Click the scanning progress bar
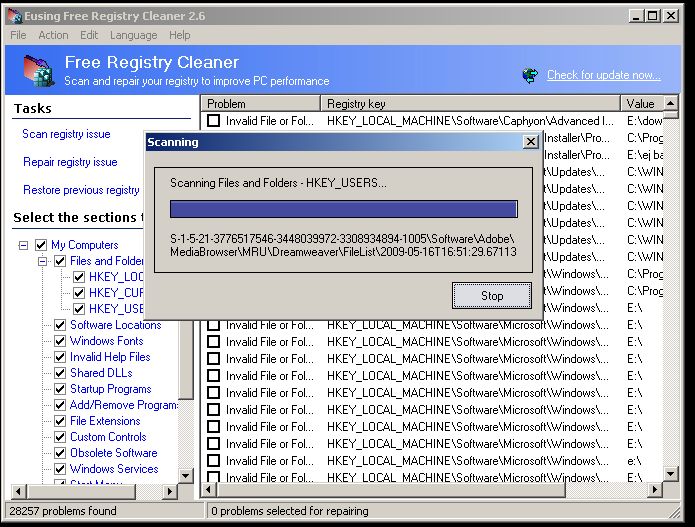This screenshot has height=527, width=695. [344, 209]
